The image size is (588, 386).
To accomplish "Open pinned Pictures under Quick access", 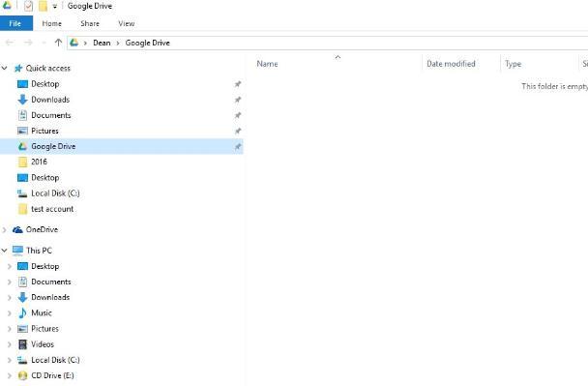I will (44, 131).
